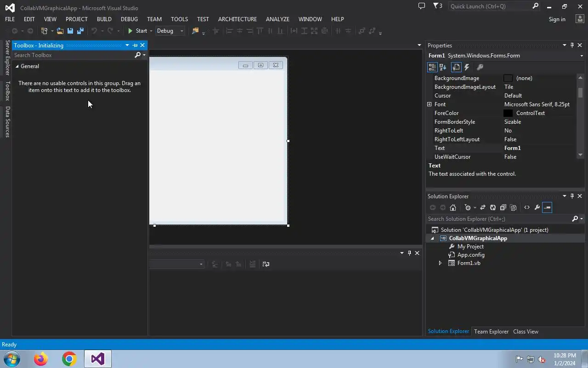Viewport: 588px width, 368px height.
Task: Click the Properties scrollbar down arrow
Action: click(x=580, y=155)
